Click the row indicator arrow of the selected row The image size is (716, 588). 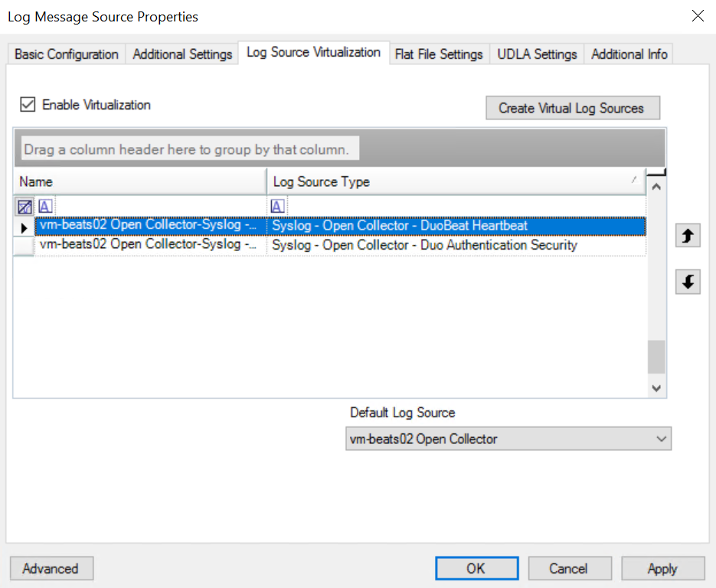pos(24,227)
